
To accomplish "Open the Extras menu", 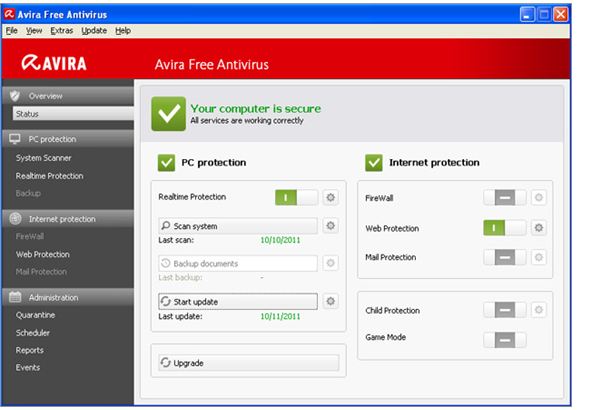I will coord(62,31).
